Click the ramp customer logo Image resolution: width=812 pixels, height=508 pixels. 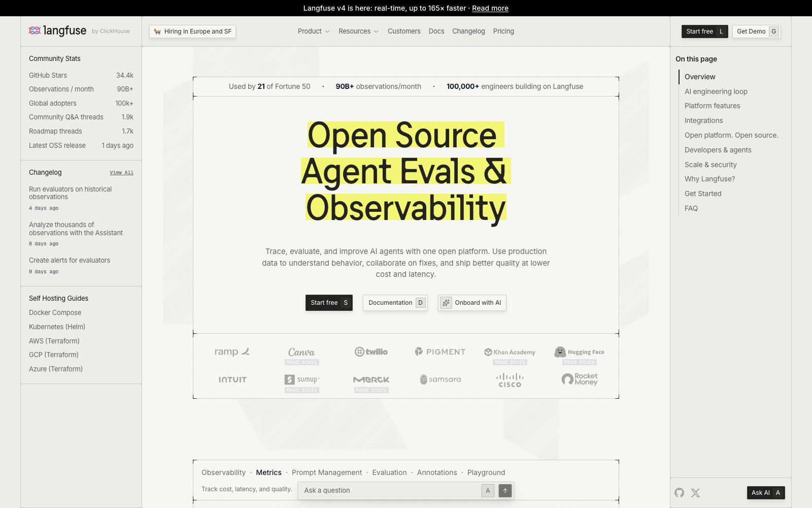(x=232, y=352)
